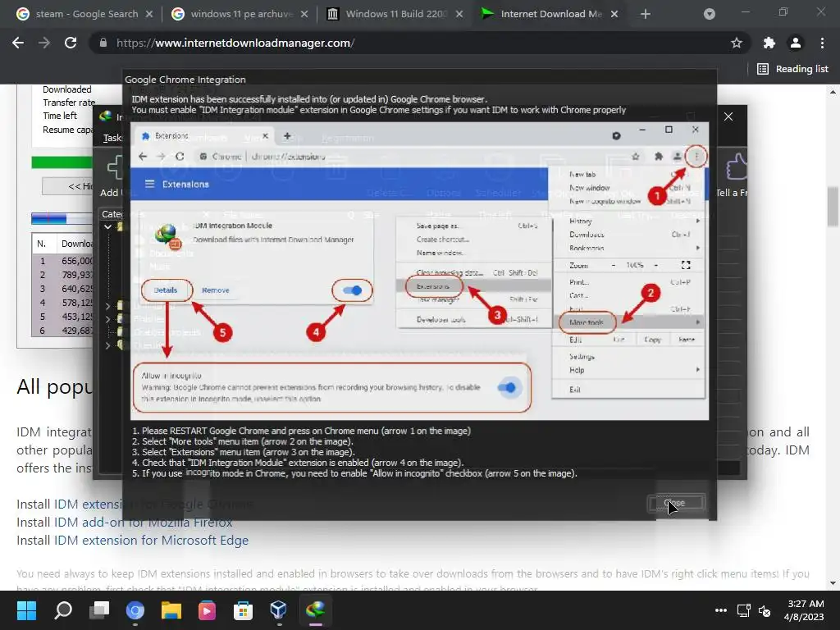Click the scrollbar's down arrow on the webpage
The height and width of the screenshot is (630, 840).
(833, 583)
